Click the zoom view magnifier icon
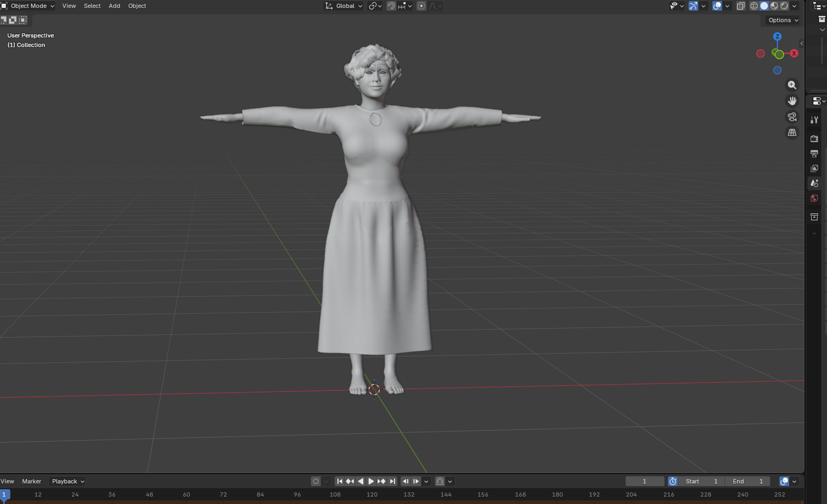This screenshot has width=827, height=504. tap(792, 85)
